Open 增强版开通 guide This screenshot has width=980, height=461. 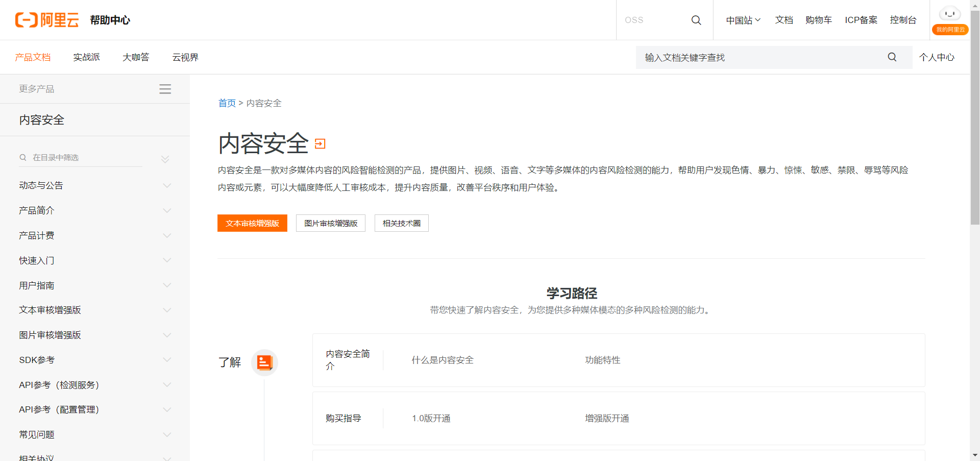tap(607, 418)
